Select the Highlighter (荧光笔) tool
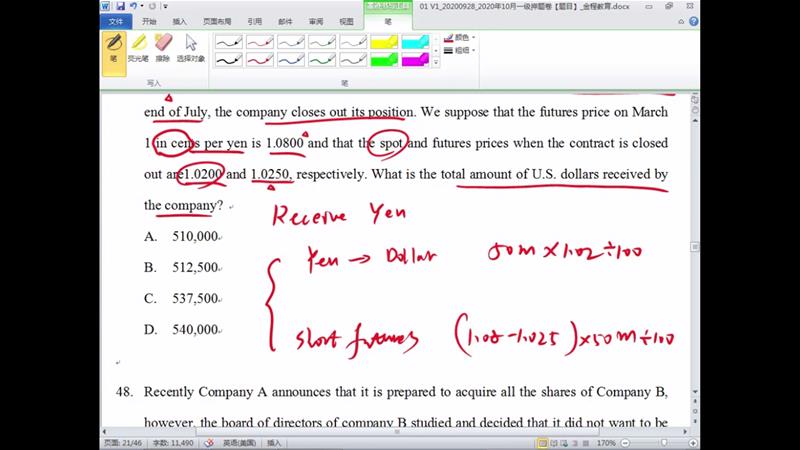The width and height of the screenshot is (800, 450). (140, 48)
